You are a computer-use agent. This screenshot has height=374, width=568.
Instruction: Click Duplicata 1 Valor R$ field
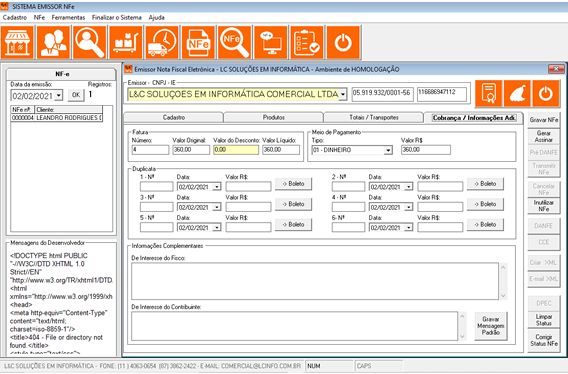(248, 187)
